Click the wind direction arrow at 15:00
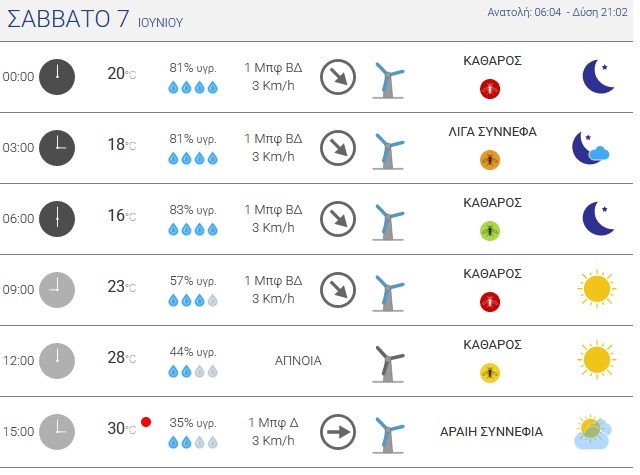Image resolution: width=640 pixels, height=475 pixels. point(338,432)
